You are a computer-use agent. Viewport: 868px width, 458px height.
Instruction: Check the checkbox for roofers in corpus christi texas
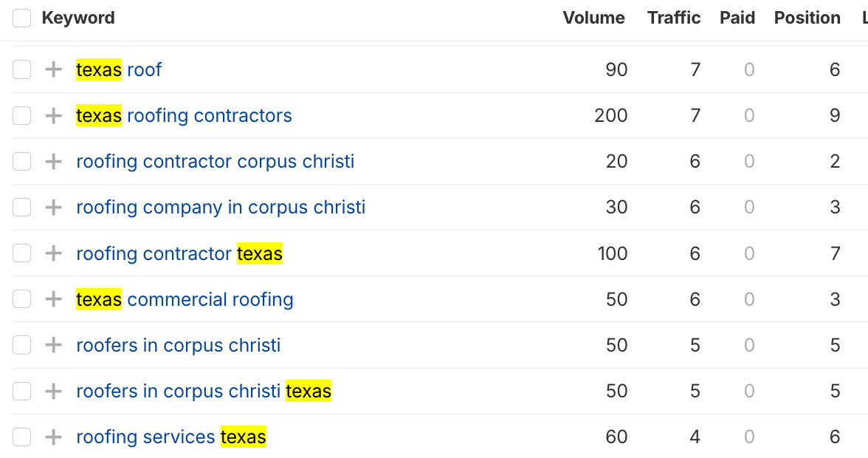(21, 390)
